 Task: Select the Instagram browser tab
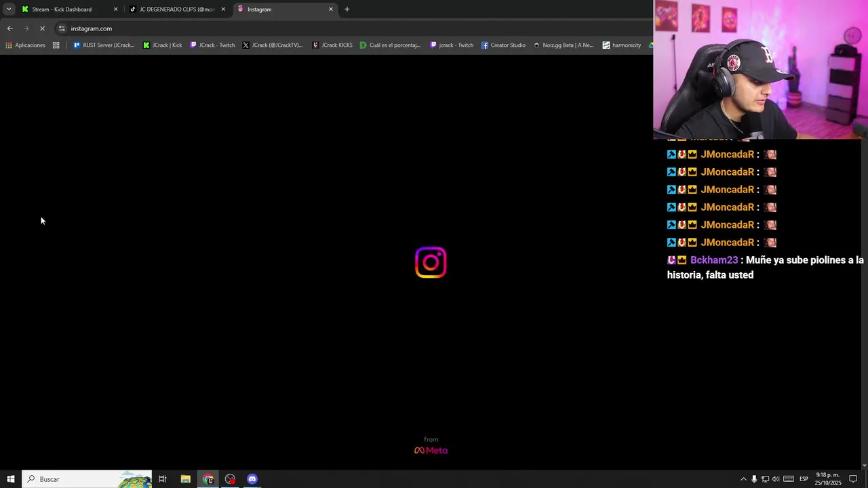tap(285, 9)
